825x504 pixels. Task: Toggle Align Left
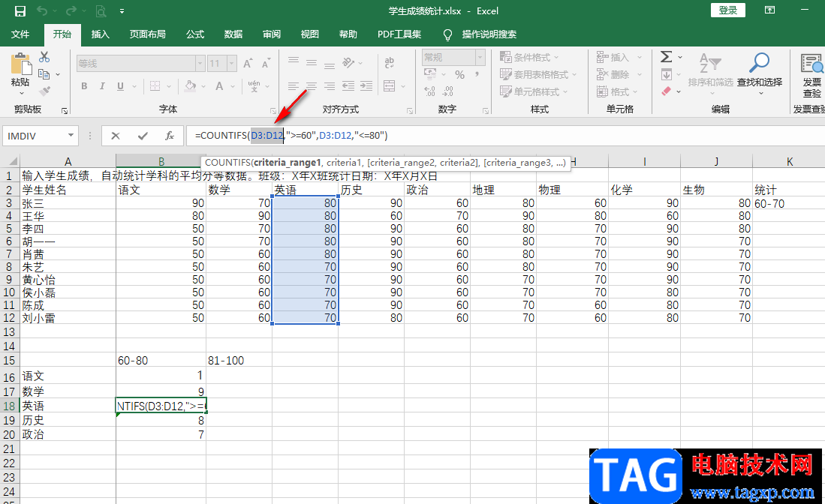[x=294, y=86]
